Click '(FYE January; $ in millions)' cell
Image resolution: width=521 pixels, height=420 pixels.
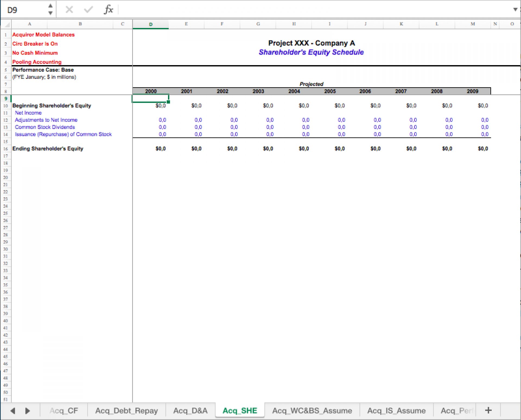click(x=44, y=77)
